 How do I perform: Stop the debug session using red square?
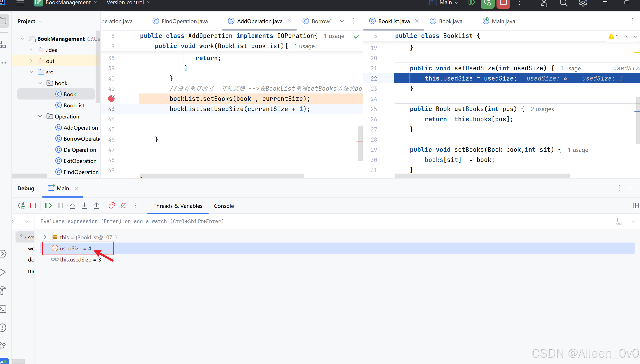coord(33,206)
